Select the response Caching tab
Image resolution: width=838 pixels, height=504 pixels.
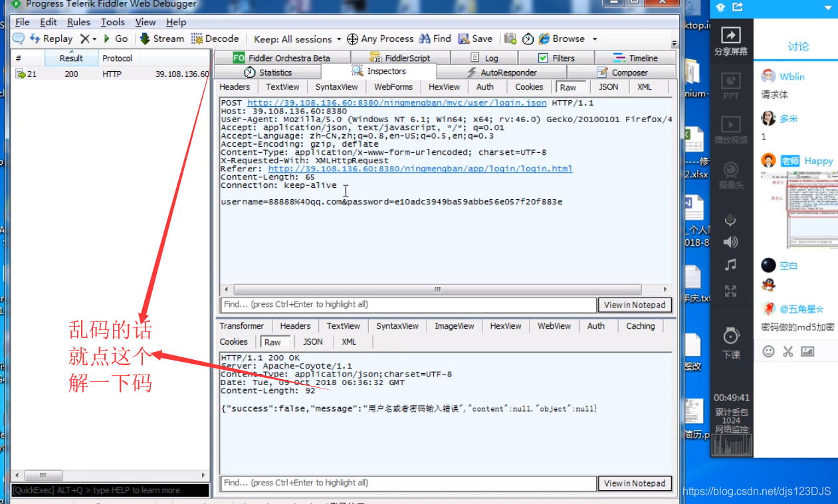(x=640, y=326)
